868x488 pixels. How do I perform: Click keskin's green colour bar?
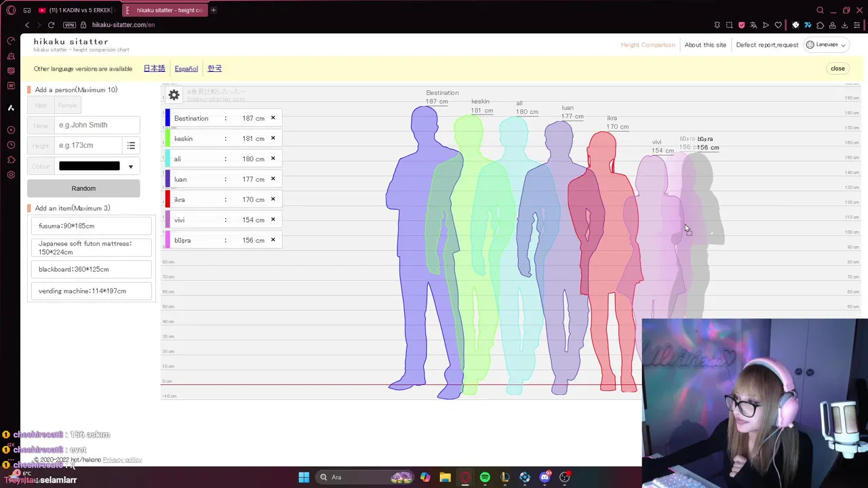click(167, 138)
